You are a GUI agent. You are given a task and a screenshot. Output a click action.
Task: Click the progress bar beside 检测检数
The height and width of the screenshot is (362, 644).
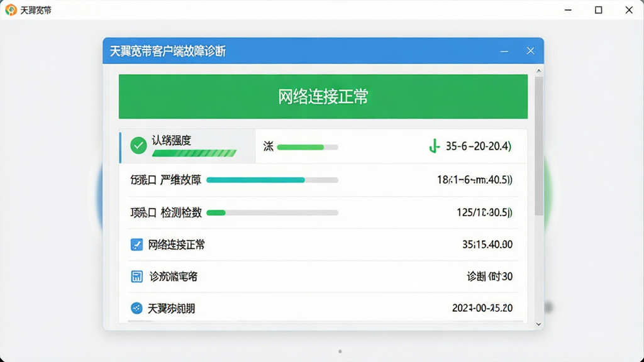(x=272, y=212)
